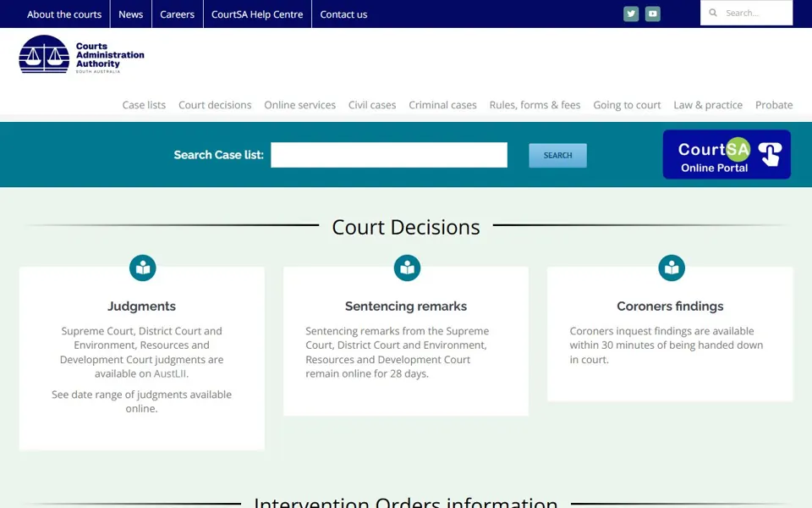This screenshot has height=508, width=812.
Task: Click the Coroners inquest findings description text
Action: [666, 345]
